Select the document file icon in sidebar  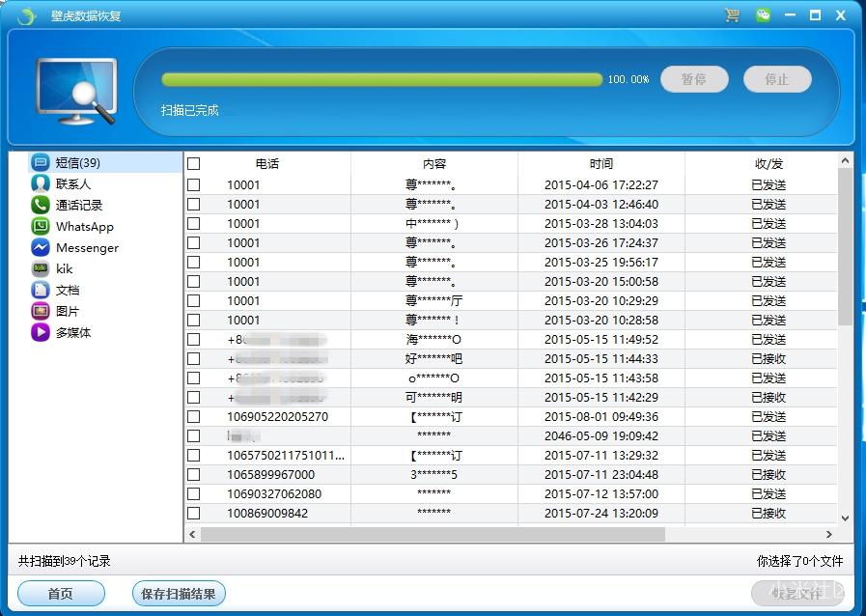[x=41, y=290]
